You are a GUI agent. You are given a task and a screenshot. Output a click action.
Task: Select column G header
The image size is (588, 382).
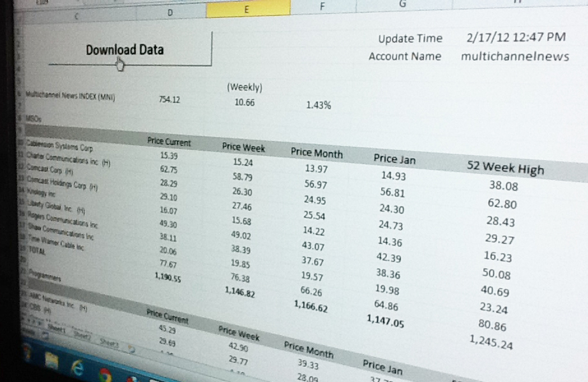(x=403, y=4)
